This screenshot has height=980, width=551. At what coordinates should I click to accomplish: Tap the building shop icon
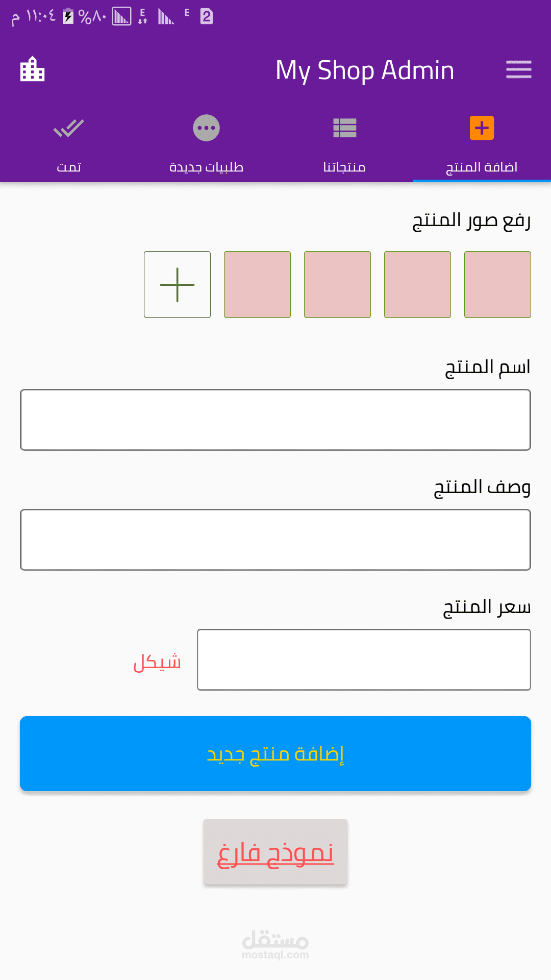[x=32, y=69]
